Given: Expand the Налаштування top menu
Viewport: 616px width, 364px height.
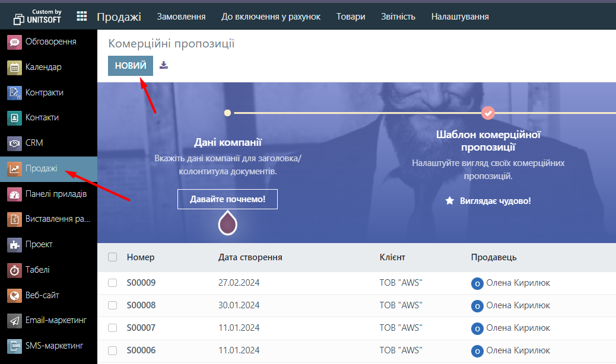Looking at the screenshot, I should coord(460,17).
